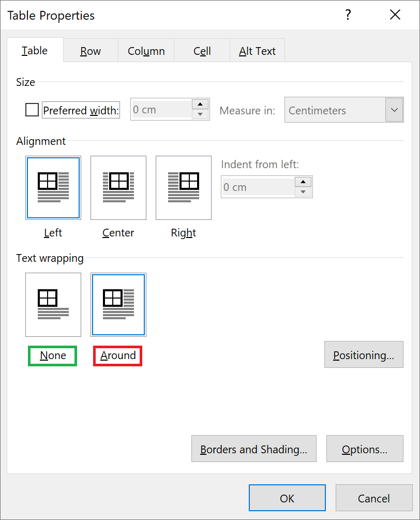420x520 pixels.
Task: Open table Options
Action: pos(365,449)
